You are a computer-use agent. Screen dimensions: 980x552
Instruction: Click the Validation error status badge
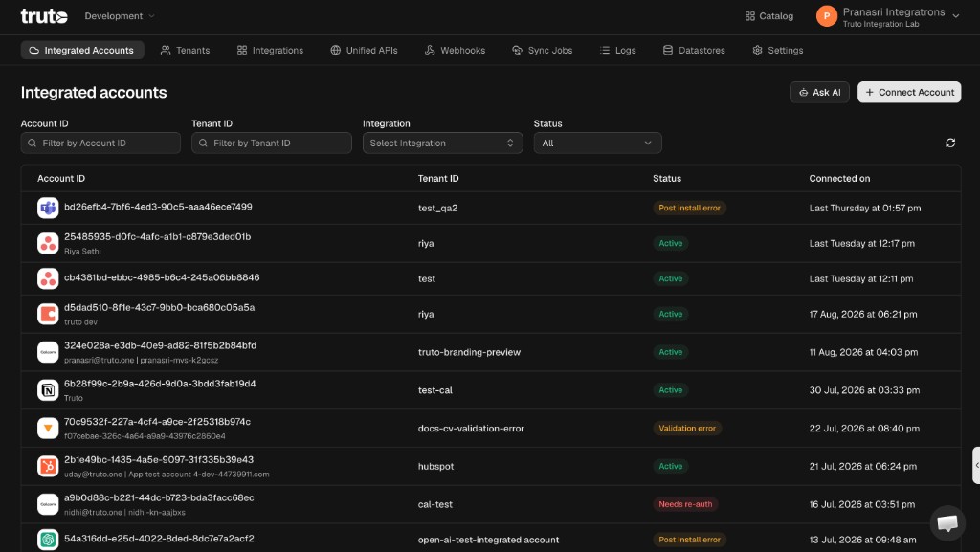687,429
